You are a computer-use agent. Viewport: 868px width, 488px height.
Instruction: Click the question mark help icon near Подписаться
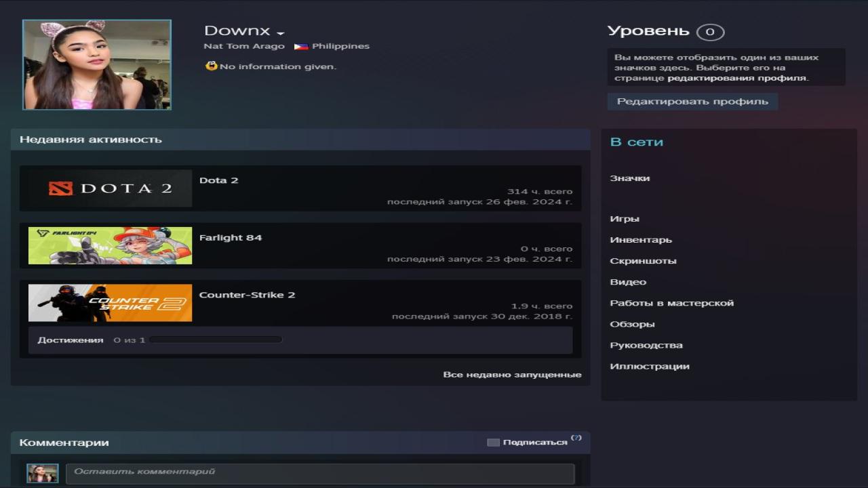click(576, 438)
